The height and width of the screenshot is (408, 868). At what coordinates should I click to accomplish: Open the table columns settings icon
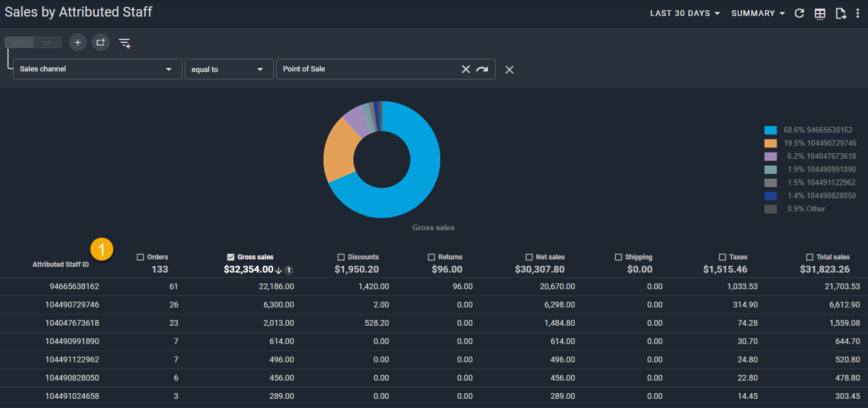(820, 14)
